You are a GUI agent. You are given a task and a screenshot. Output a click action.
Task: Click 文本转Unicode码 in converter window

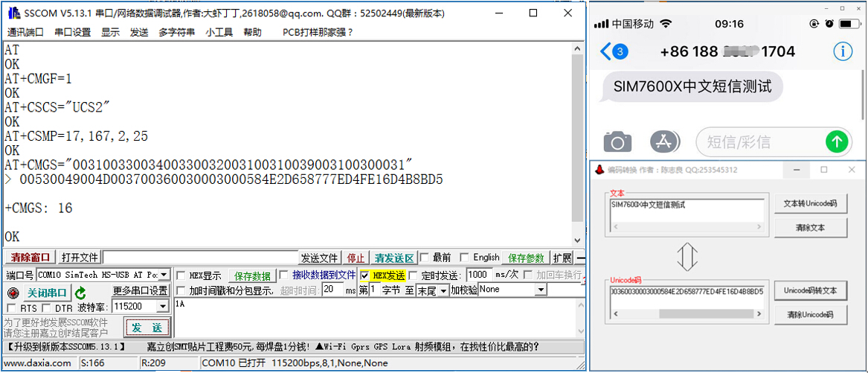811,203
